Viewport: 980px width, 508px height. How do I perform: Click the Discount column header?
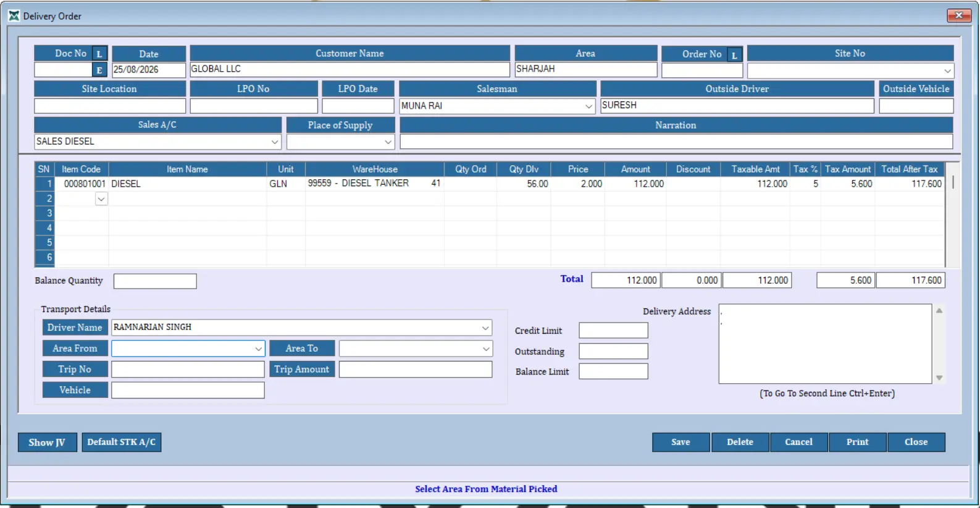coord(693,169)
